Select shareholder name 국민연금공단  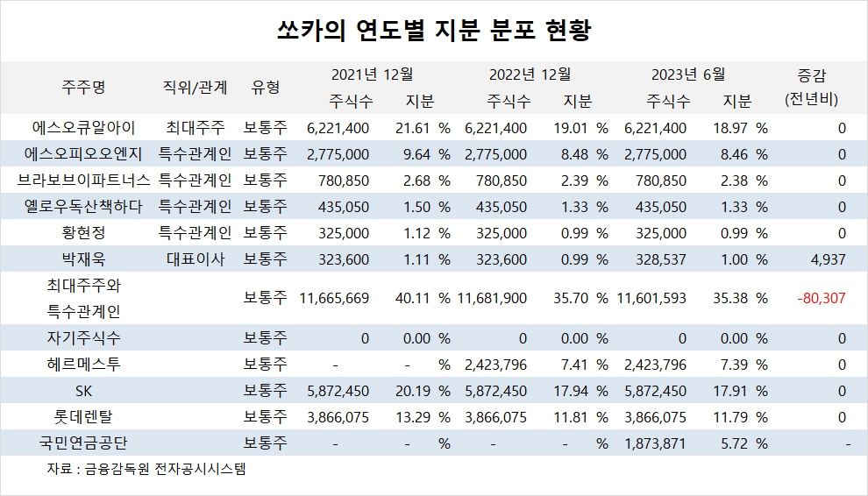click(x=83, y=443)
